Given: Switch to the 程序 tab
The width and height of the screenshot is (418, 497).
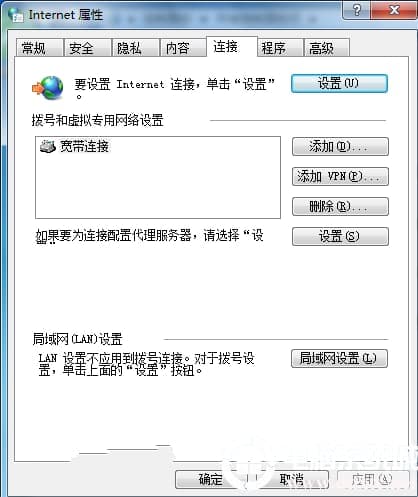Looking at the screenshot, I should (x=280, y=48).
